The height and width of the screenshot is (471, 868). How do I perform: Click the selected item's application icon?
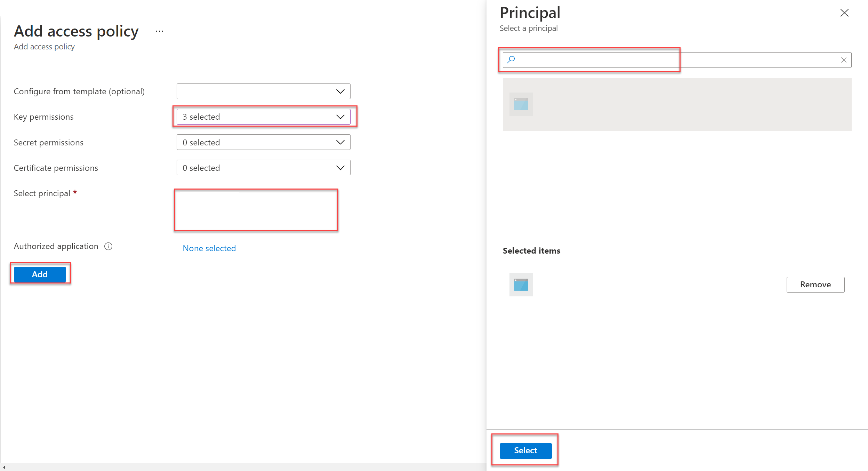(521, 285)
